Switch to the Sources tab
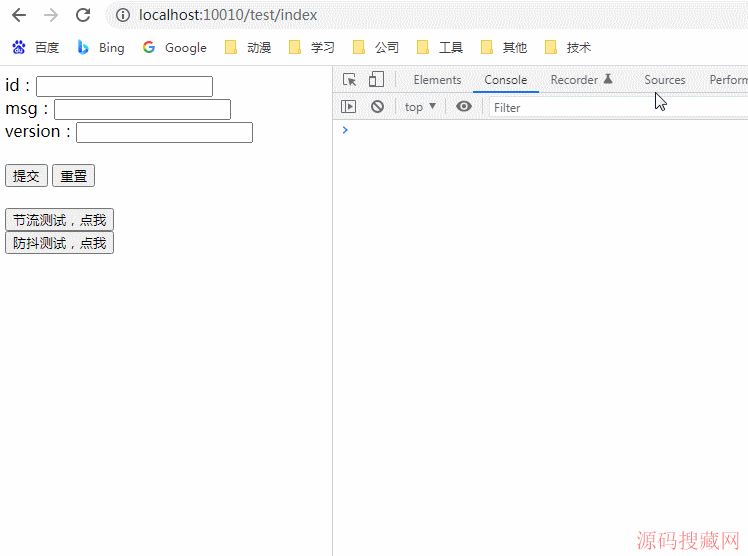748x556 pixels. point(664,80)
